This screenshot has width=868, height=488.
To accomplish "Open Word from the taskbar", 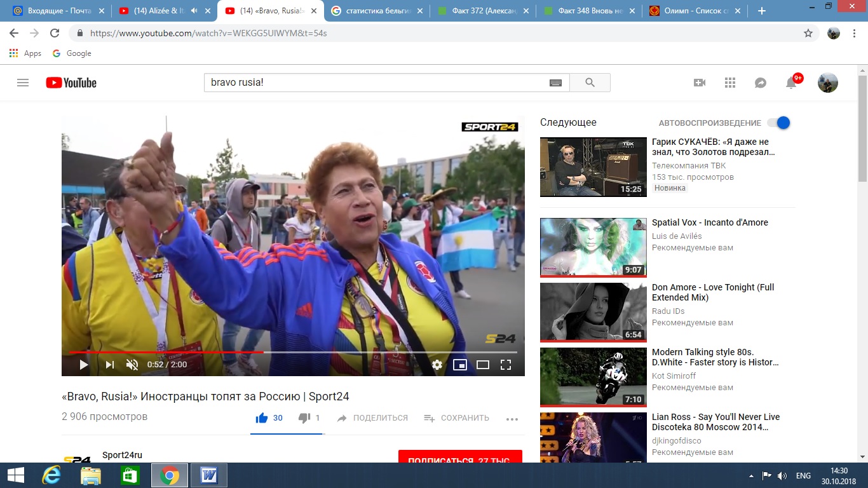I will point(208,475).
